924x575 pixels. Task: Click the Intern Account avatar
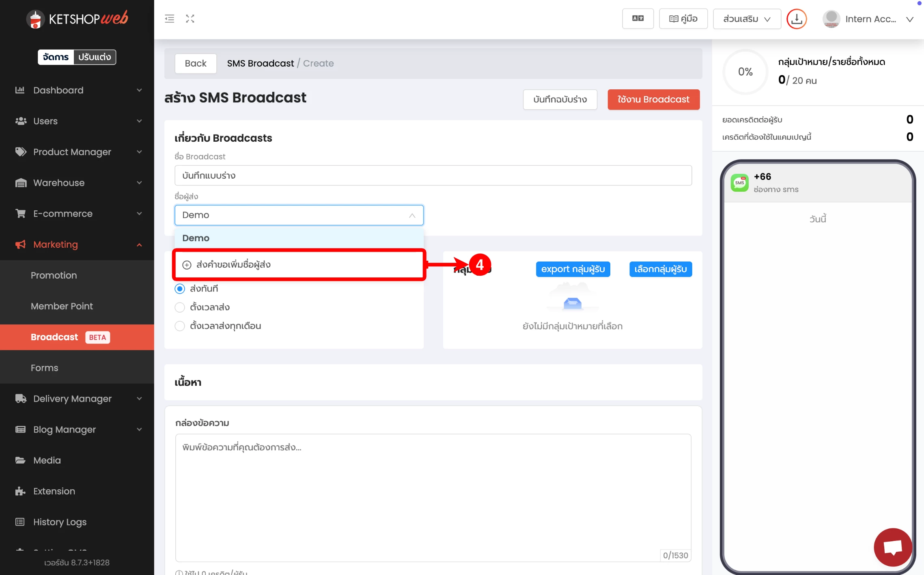831,19
